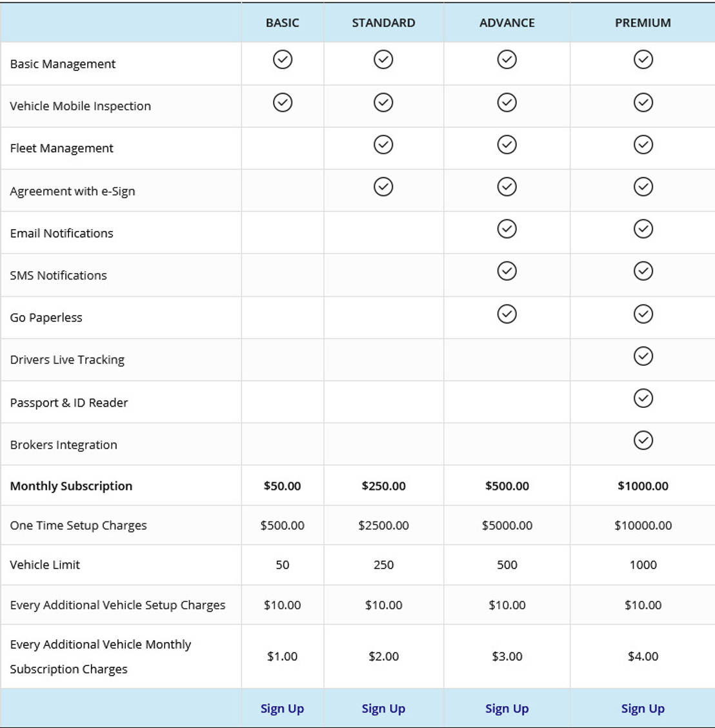Click the Fleet Management row label
Viewport: 715px width, 728px height.
(x=62, y=148)
